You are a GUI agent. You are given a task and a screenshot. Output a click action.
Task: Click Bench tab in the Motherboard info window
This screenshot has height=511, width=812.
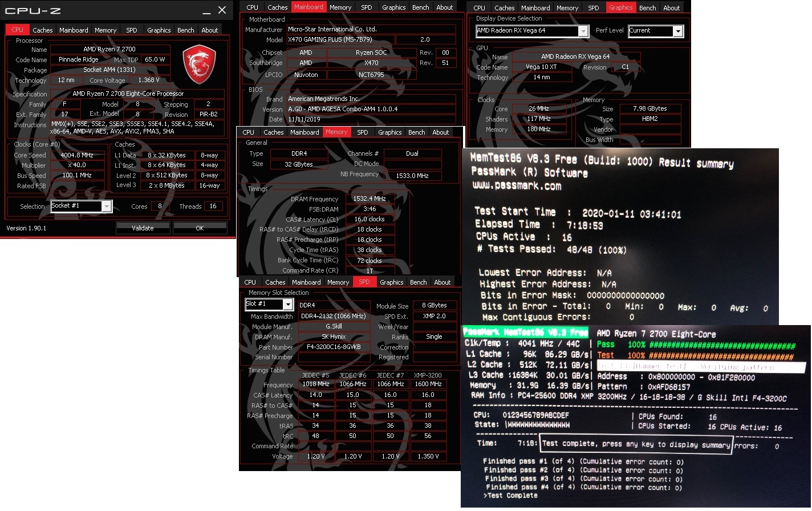[421, 7]
